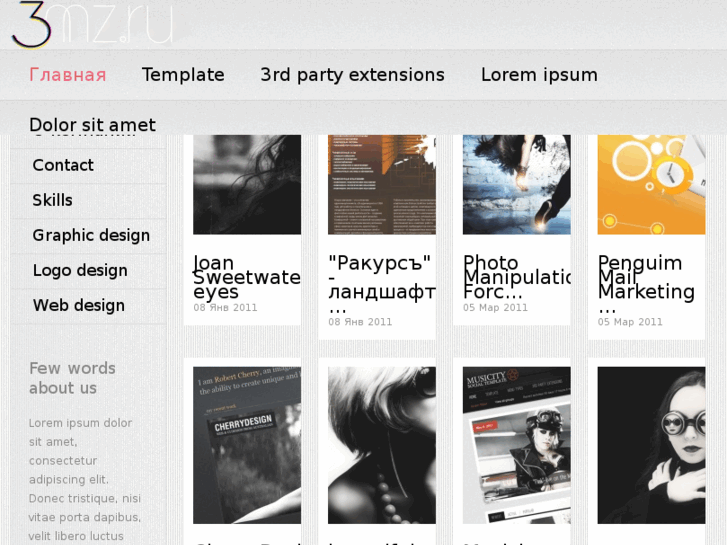Click the 08 Янв 2011 date under Joan Sweetwater
The image size is (727, 545).
[x=225, y=308]
